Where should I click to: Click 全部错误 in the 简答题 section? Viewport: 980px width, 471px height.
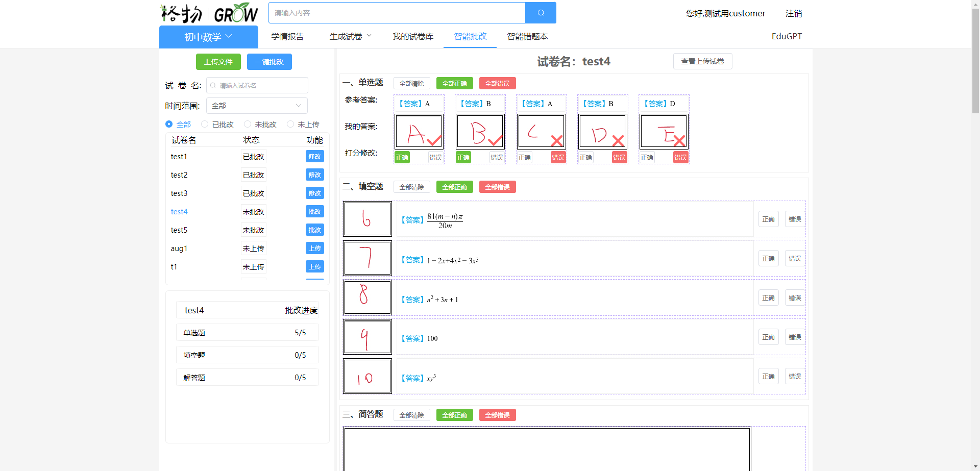point(498,415)
